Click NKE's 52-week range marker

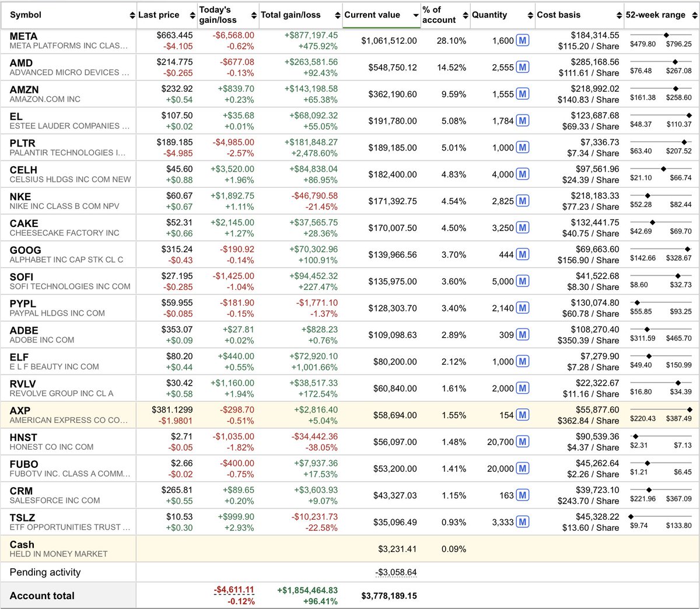(x=647, y=195)
